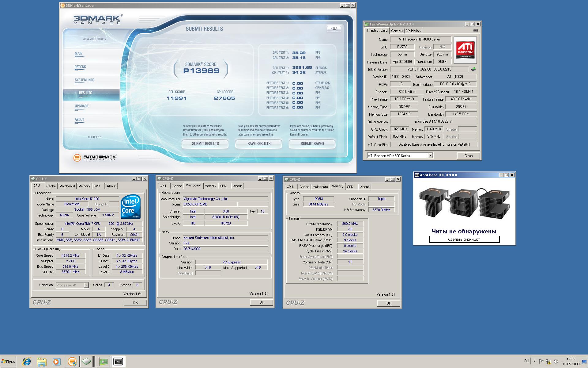Click Сделать скриншот button in AntiCheat
This screenshot has height=368, width=588.
coord(464,240)
